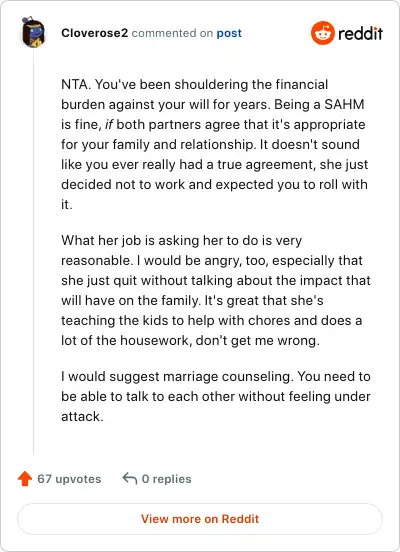Click the gray "commented on" text

click(172, 33)
